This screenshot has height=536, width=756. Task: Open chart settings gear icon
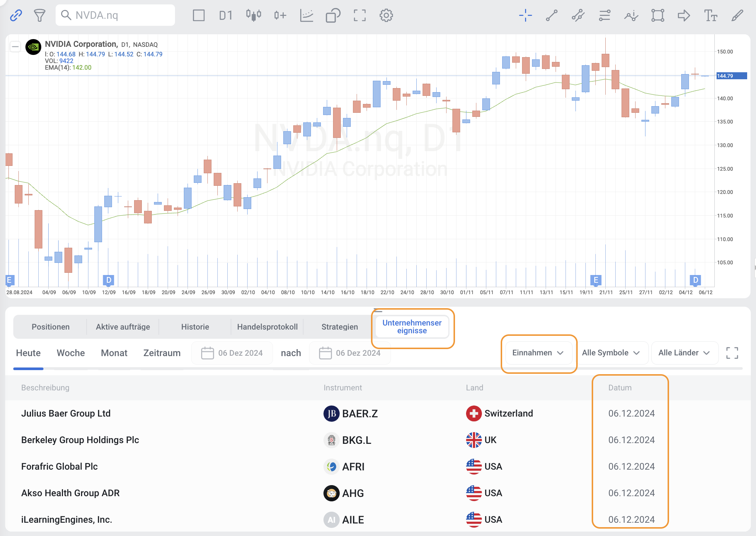(386, 15)
